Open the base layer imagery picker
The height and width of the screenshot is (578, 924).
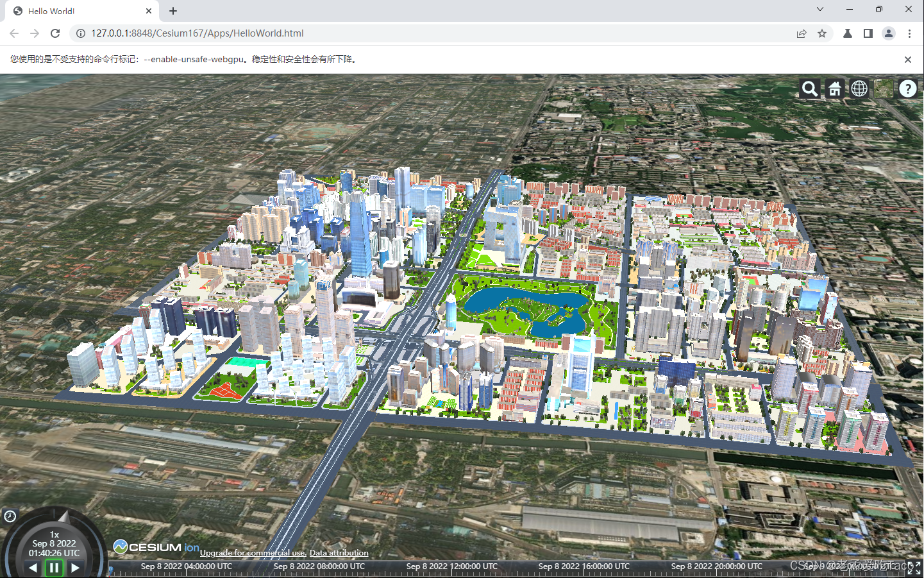pos(884,89)
